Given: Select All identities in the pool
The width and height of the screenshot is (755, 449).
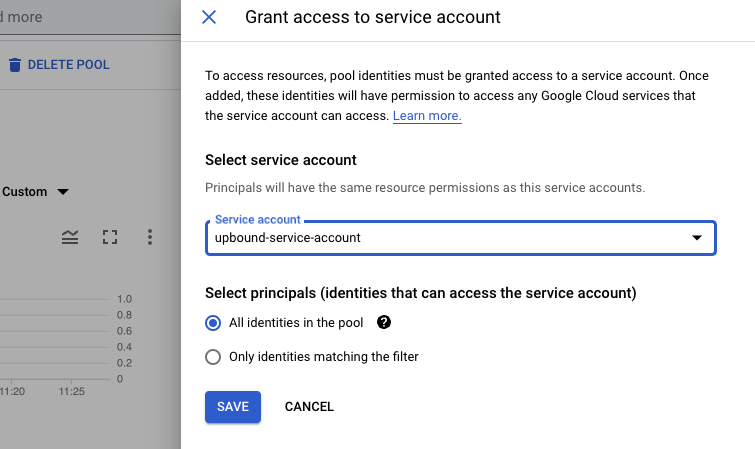Looking at the screenshot, I should 212,323.
